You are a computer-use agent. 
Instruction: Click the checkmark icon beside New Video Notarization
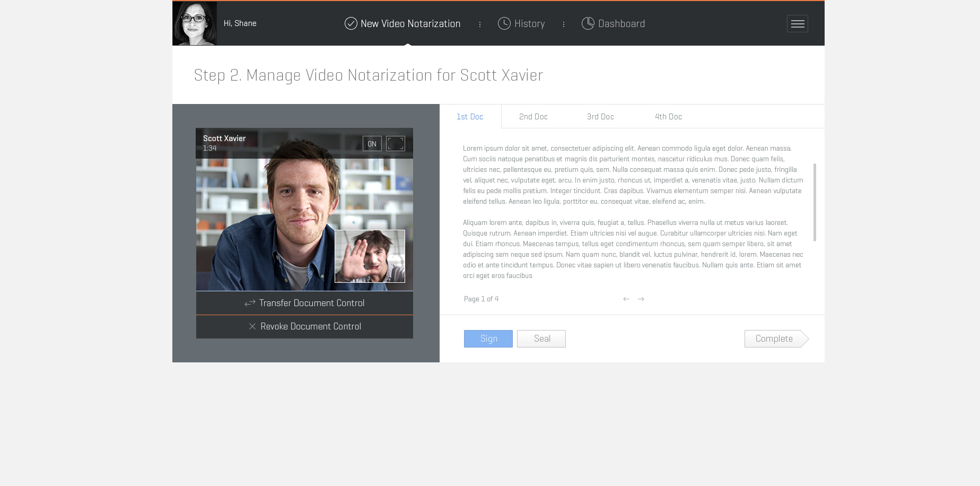(x=351, y=23)
